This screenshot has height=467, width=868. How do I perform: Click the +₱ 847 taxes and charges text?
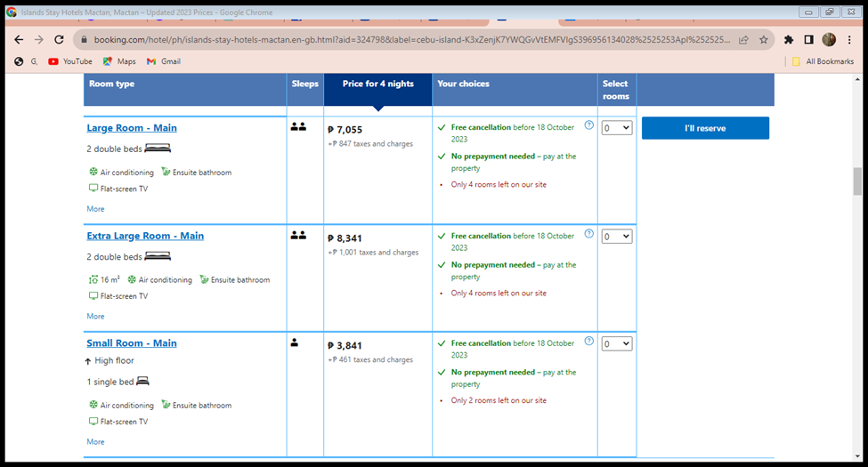point(370,143)
